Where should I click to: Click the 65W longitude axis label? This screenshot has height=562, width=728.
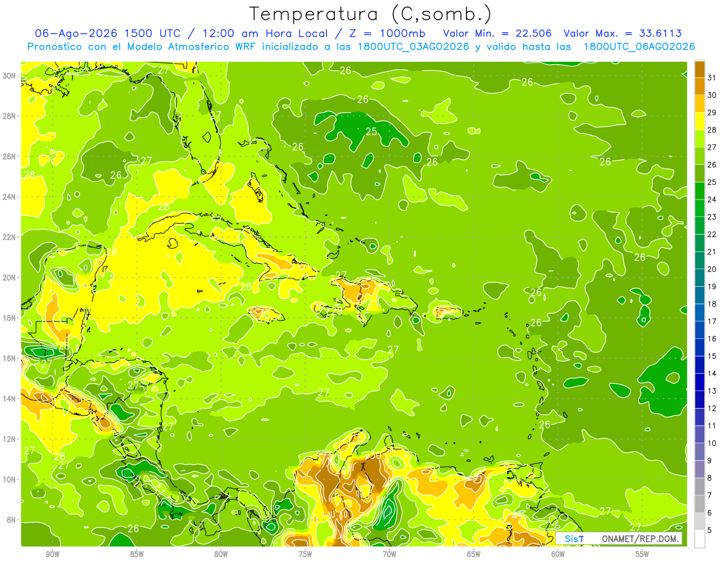tap(474, 554)
